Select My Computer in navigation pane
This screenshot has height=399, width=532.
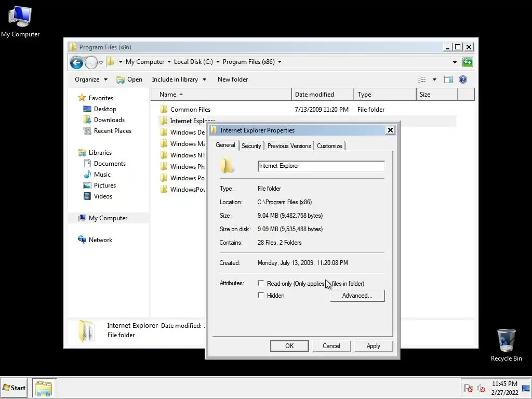[x=108, y=218]
